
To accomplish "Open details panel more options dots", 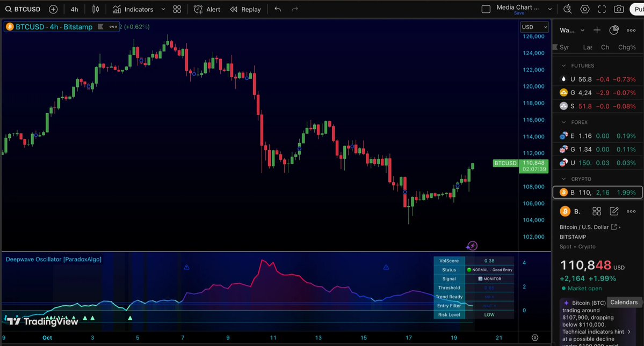I will pos(631,211).
